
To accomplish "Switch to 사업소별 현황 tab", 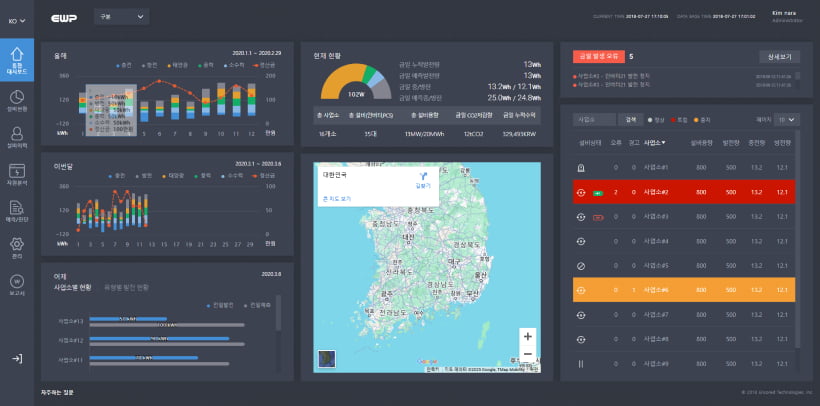I will [x=73, y=287].
